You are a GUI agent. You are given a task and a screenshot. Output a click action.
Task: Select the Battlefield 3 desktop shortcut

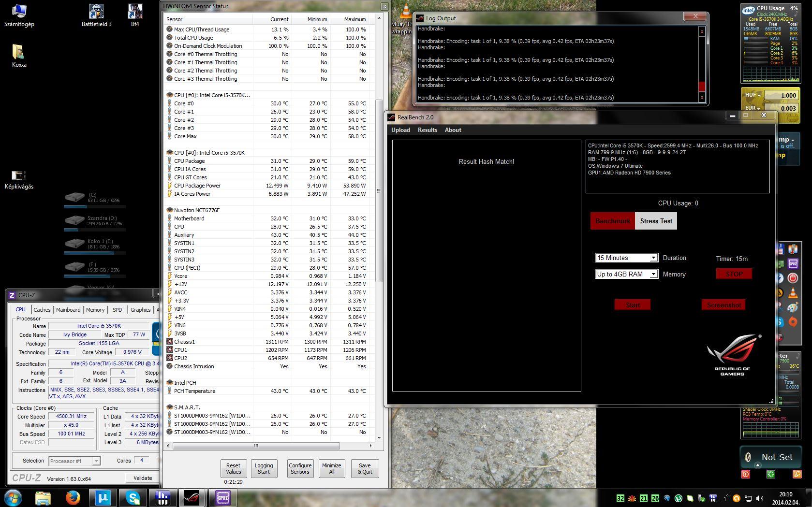tap(96, 15)
